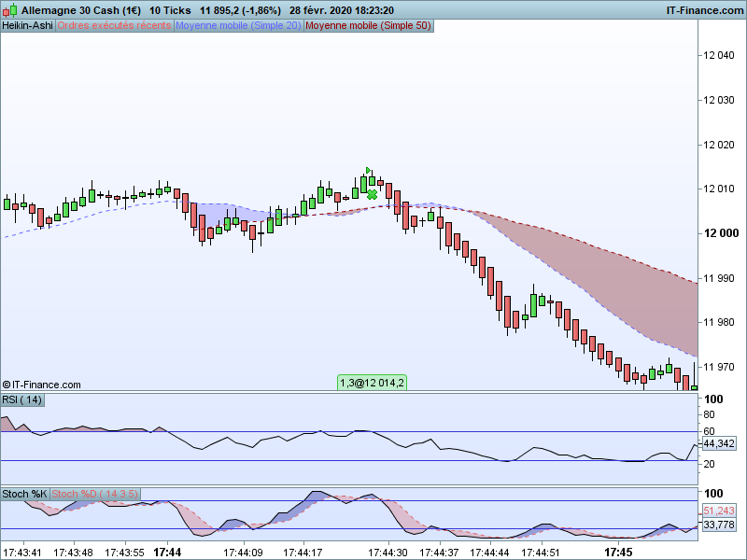747x560 pixels.
Task: Select Moyenne mobile (Simple 20) label
Action: pyautogui.click(x=238, y=26)
